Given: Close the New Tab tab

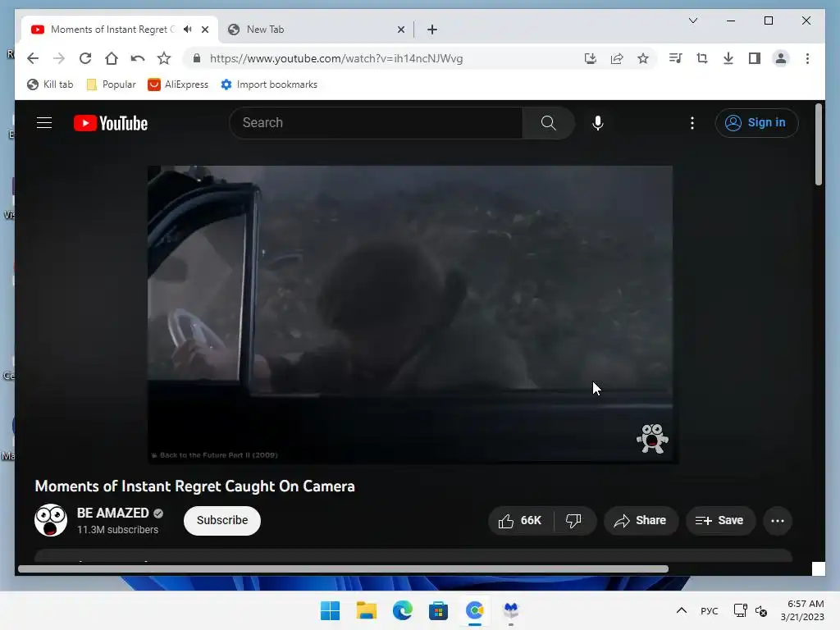Looking at the screenshot, I should (400, 30).
